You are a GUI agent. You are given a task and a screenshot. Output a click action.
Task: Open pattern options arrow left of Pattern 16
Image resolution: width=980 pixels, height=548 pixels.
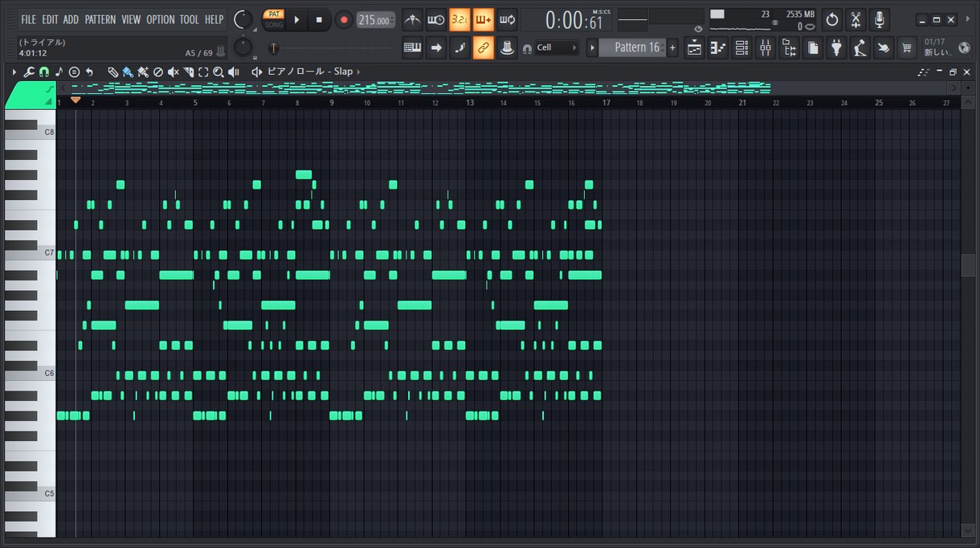[592, 47]
